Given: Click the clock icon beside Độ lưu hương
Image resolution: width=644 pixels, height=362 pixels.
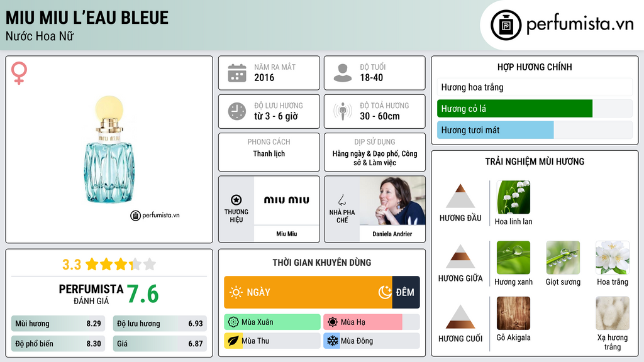Looking at the screenshot, I should tap(237, 111).
